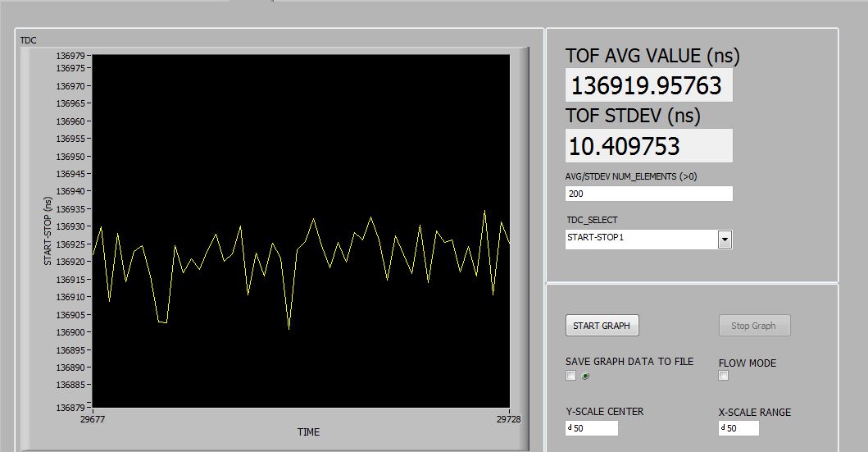Click the X-axis end value 29728
This screenshot has width=868, height=452.
tap(509, 419)
